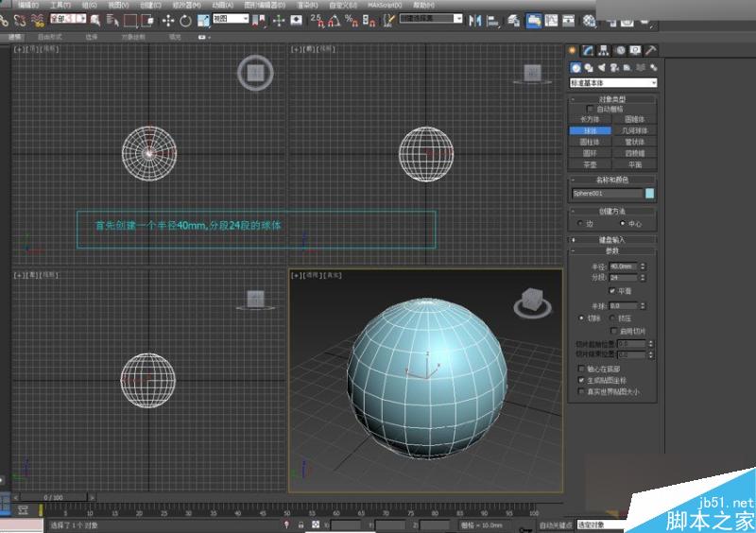This screenshot has width=756, height=533.
Task: Open the Create panel tab
Action: coord(573,50)
